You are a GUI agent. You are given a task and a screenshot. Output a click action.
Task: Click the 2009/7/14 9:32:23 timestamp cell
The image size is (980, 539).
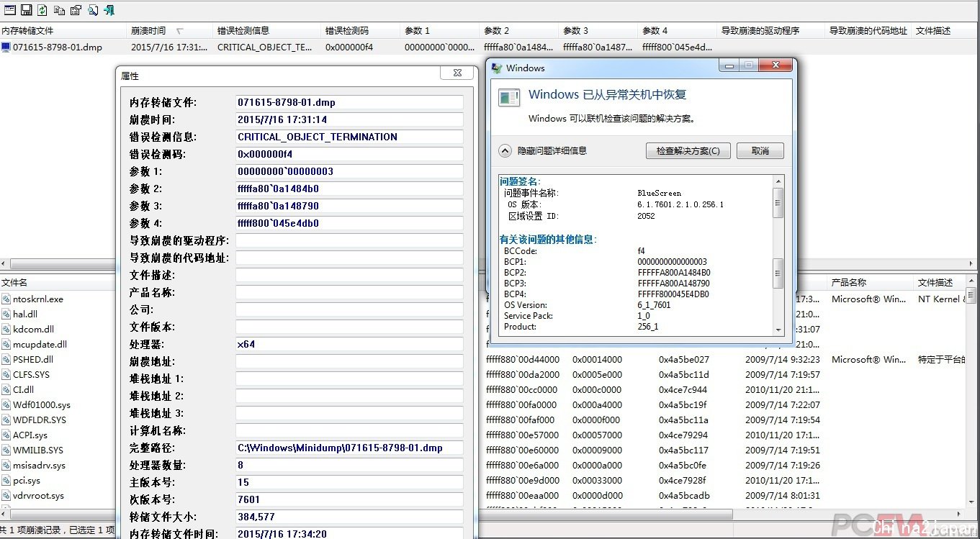click(783, 360)
